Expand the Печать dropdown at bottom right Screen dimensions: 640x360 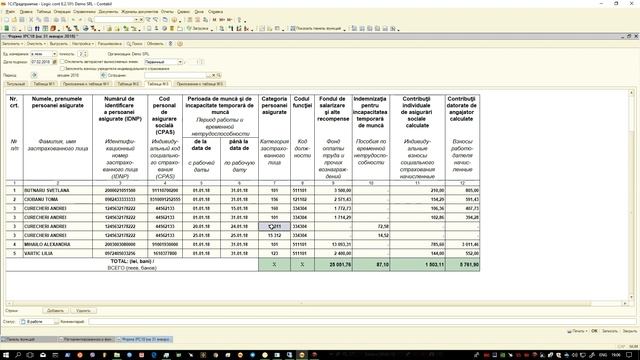(x=577, y=331)
